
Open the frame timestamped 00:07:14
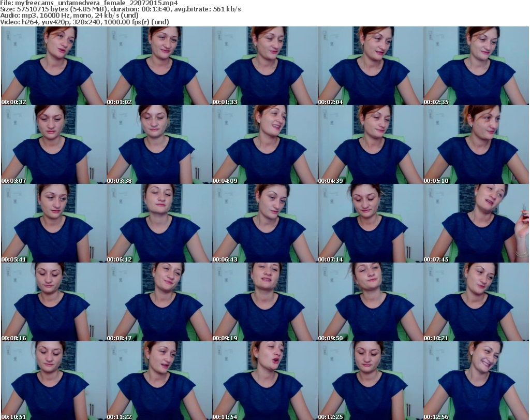coord(371,223)
